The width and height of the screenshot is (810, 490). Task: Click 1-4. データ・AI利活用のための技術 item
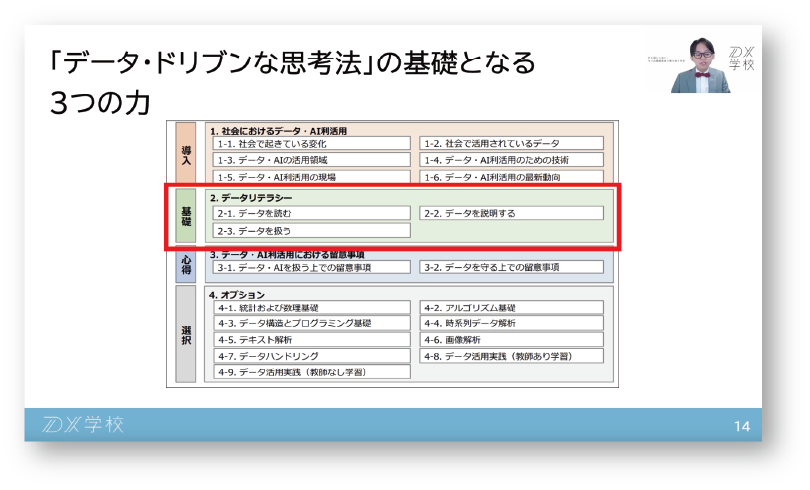[511, 160]
